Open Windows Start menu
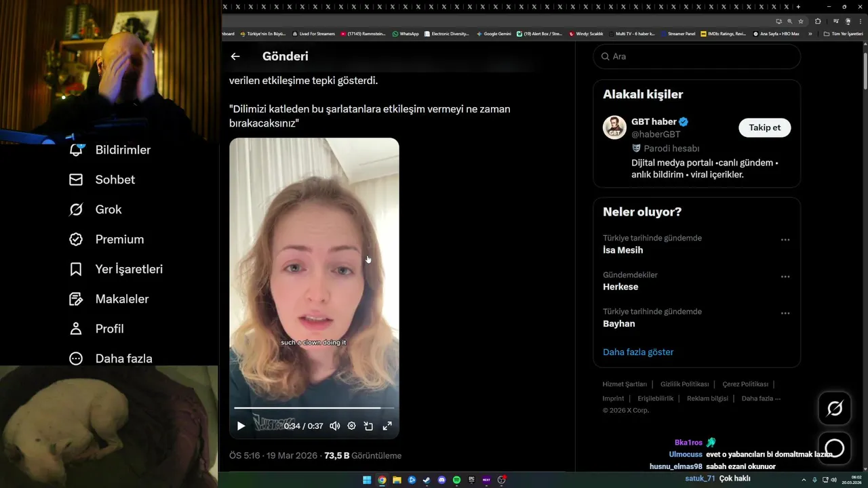The image size is (868, 488). (x=367, y=480)
